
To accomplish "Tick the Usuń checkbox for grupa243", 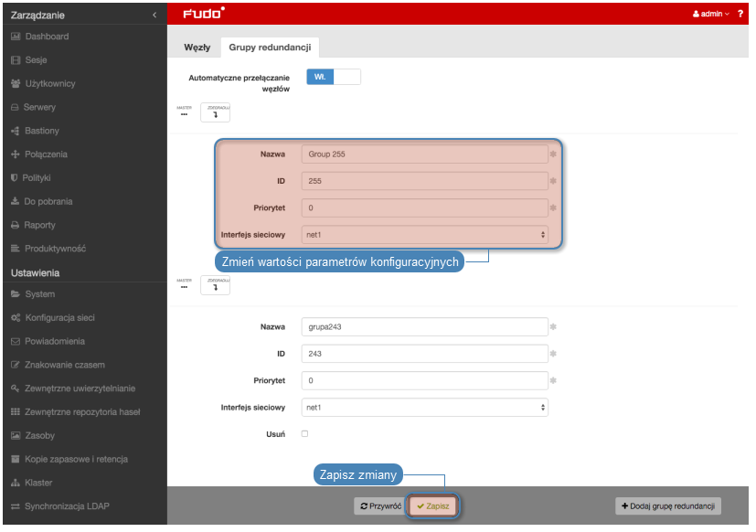I will point(304,434).
